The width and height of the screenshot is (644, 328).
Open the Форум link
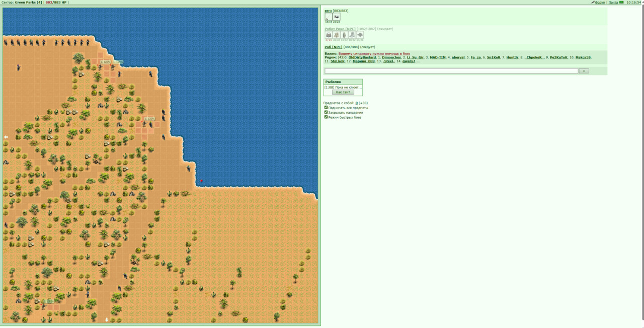pos(600,3)
